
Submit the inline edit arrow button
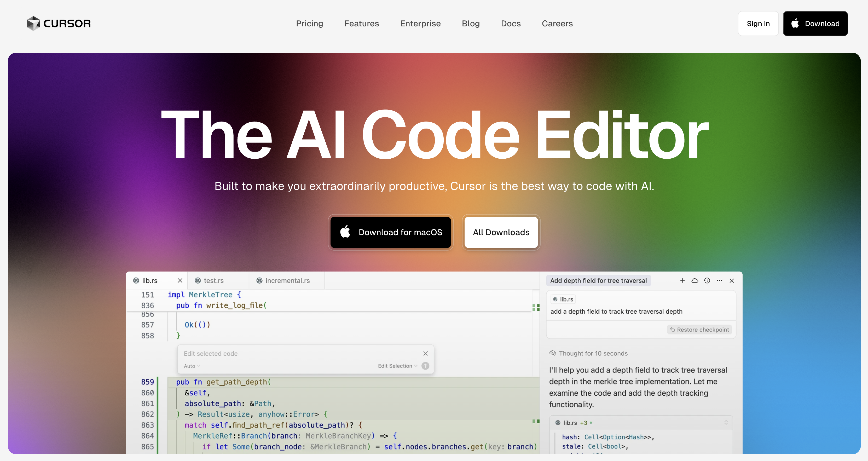point(426,366)
